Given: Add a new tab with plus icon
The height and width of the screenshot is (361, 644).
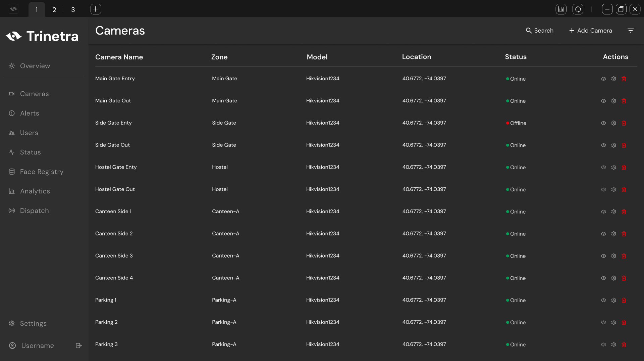Looking at the screenshot, I should point(96,9).
